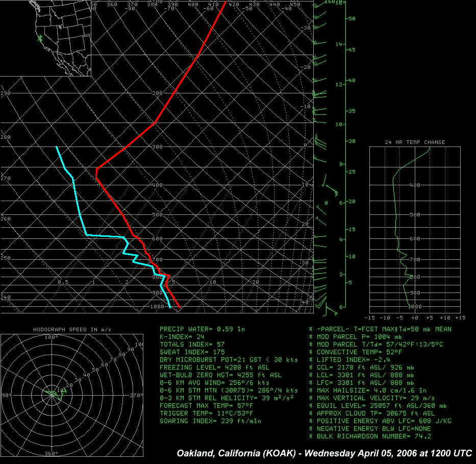Click the DRY MICROBURST POT=2 line
The image size is (476, 464).
click(229, 360)
